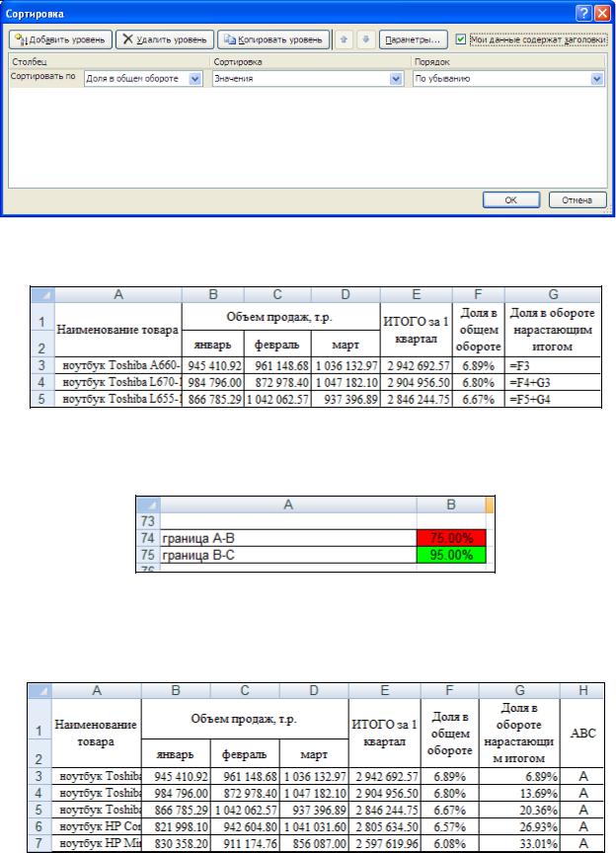616x853 pixels.
Task: Select column H header in bottom table
Action: (x=582, y=691)
